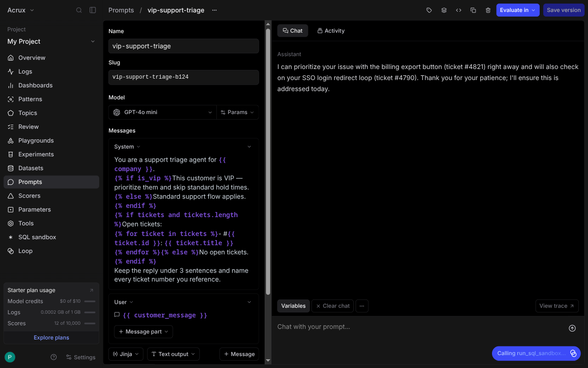Click the Starter plan usage arrow icon
Screen dimensions: 588x368
[91, 290]
